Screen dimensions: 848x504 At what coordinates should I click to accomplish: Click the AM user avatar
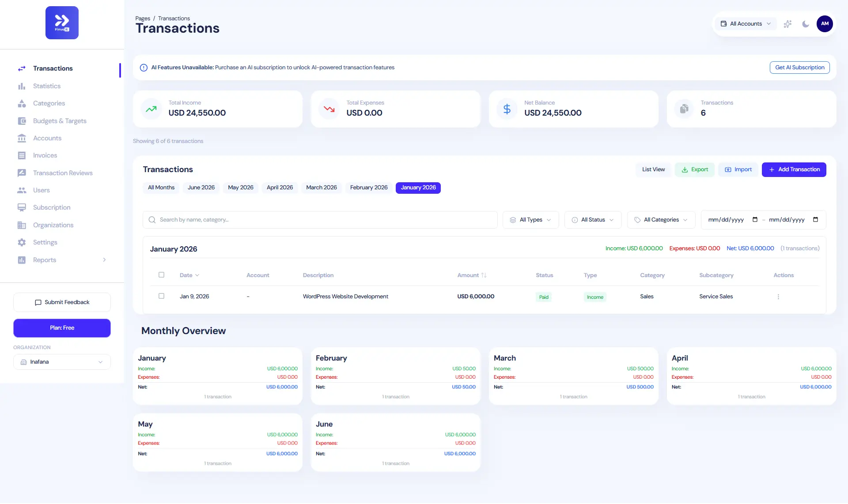click(825, 24)
